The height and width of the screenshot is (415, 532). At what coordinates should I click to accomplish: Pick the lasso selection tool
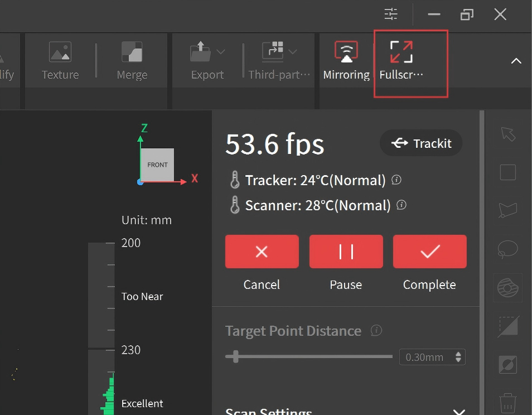(507, 249)
